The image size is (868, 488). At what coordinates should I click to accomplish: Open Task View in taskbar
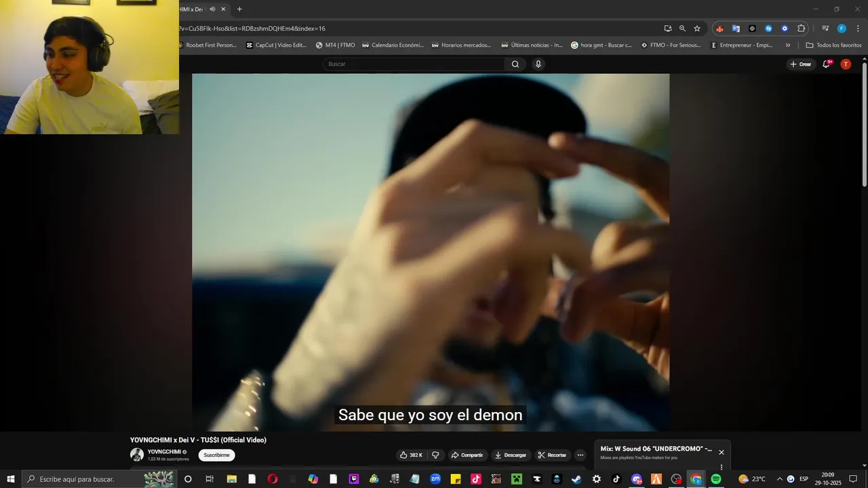[210, 479]
